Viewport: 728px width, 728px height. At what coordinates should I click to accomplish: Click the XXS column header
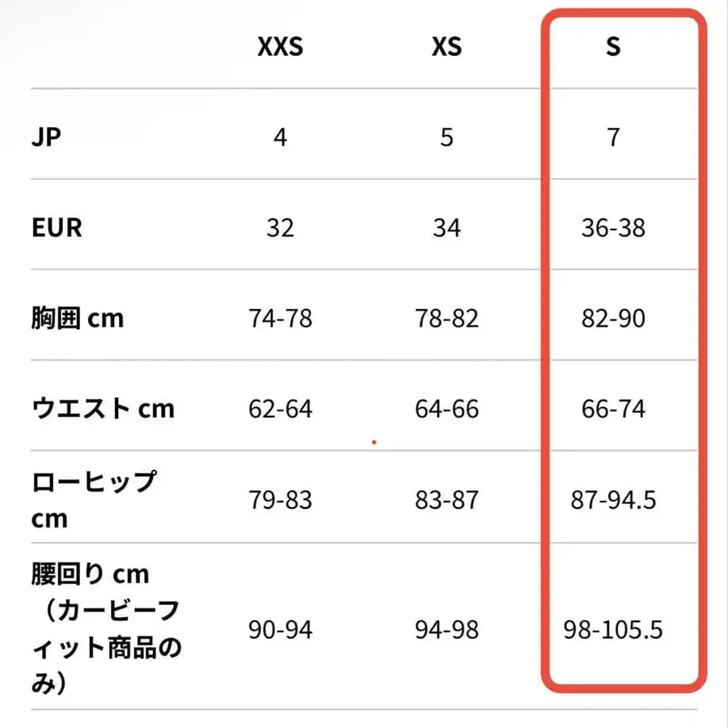pos(280,47)
